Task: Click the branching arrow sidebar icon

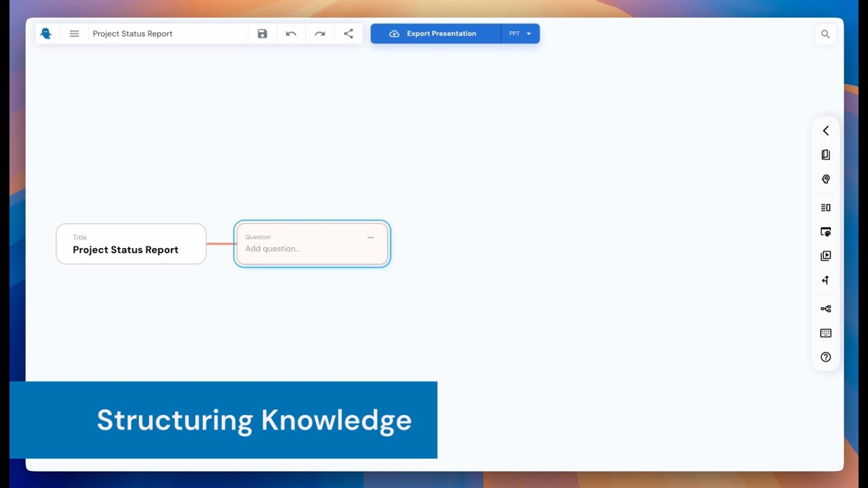Action: pos(825,280)
